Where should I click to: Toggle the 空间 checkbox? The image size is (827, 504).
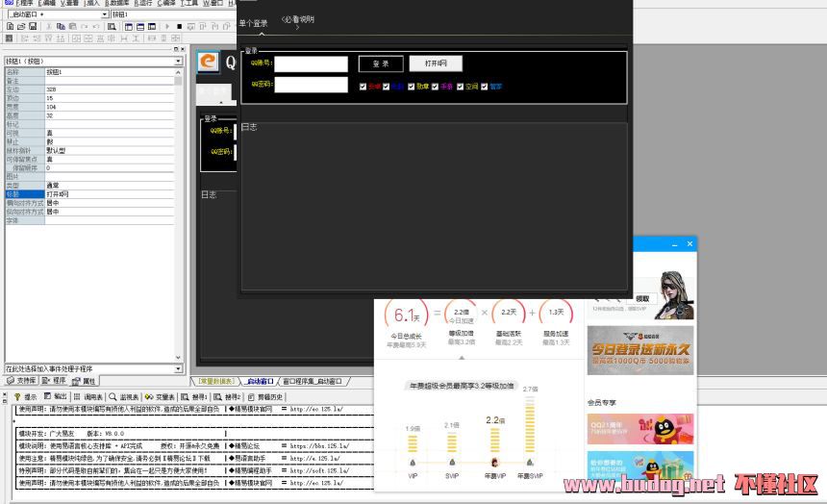pyautogui.click(x=460, y=87)
